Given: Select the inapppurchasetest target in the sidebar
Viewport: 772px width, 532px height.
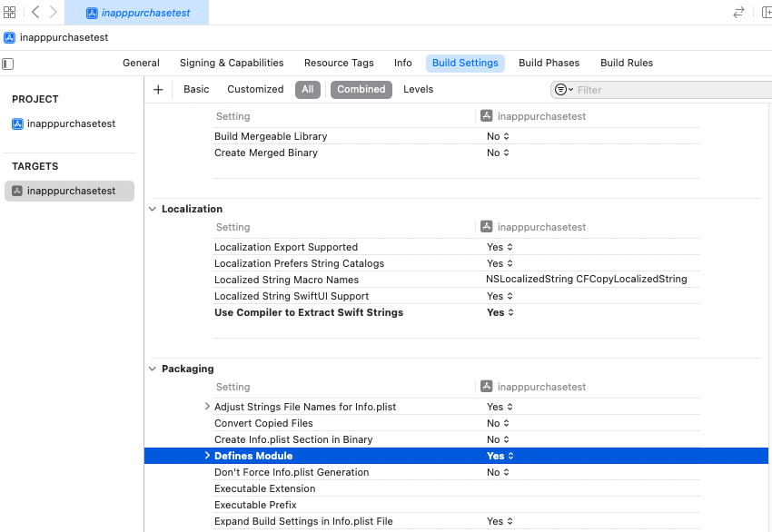Looking at the screenshot, I should pyautogui.click(x=69, y=191).
